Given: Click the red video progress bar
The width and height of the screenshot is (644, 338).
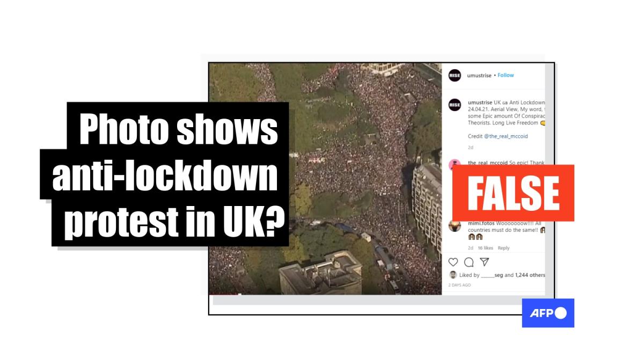Looking at the screenshot, I should (222, 294).
